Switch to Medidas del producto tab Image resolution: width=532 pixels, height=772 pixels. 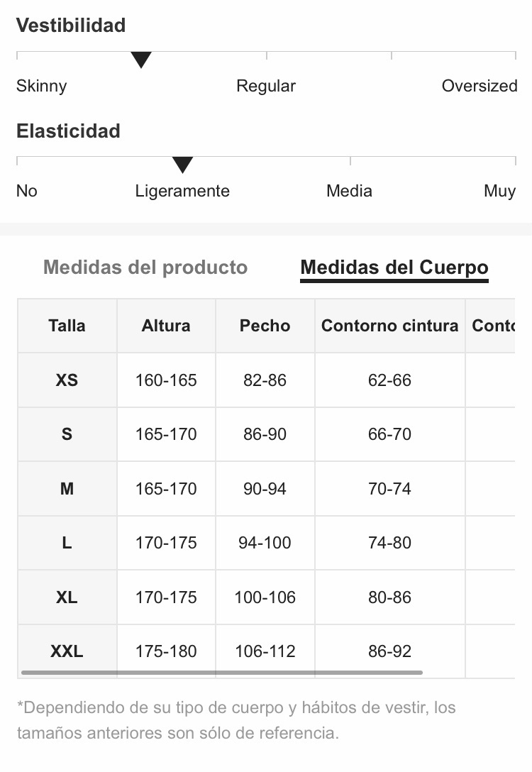click(145, 268)
